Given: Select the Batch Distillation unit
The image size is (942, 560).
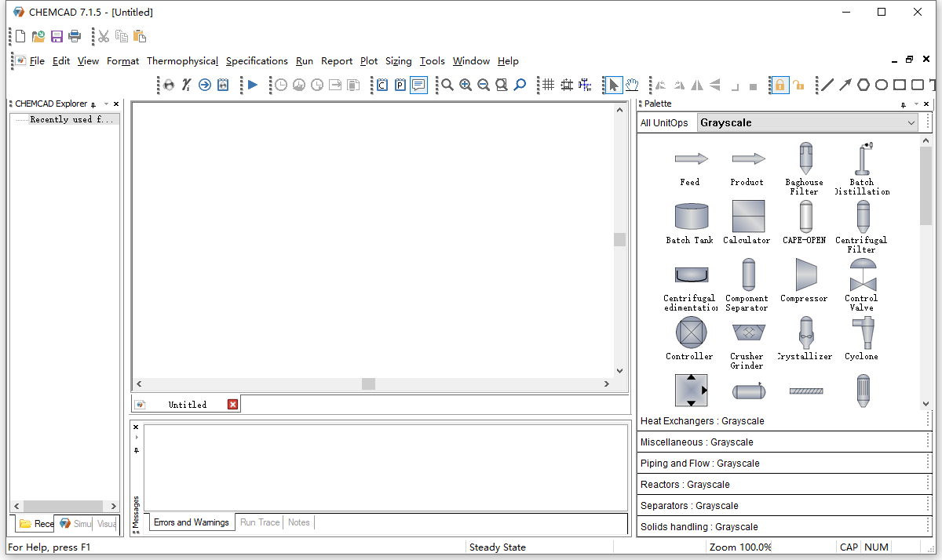Looking at the screenshot, I should [863, 158].
